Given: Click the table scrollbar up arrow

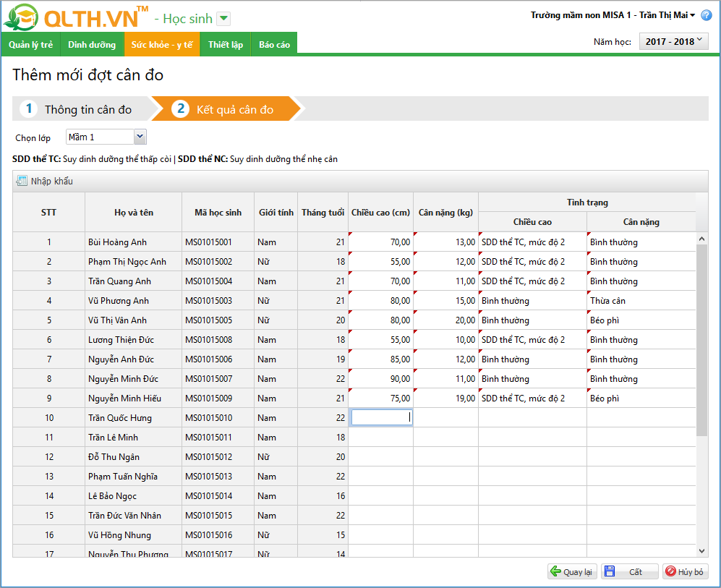Looking at the screenshot, I should pos(701,239).
